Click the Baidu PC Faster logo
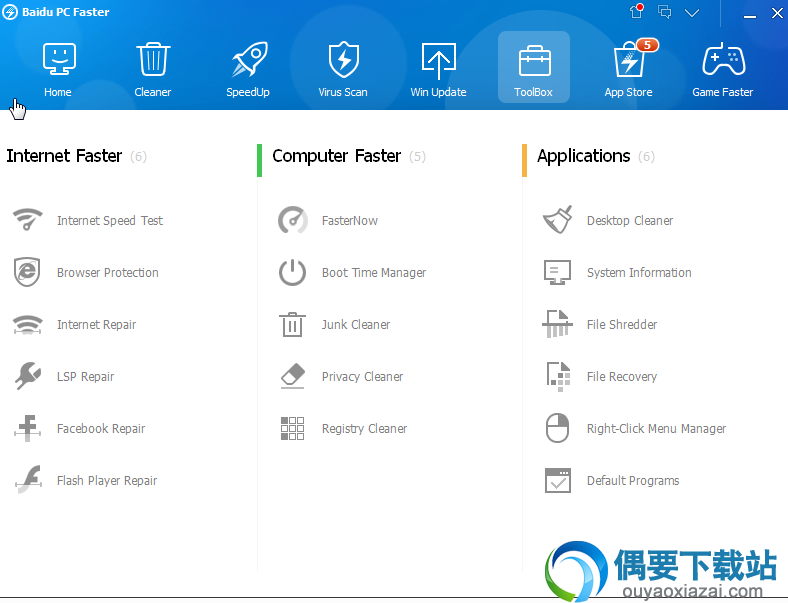This screenshot has height=603, width=788. (x=10, y=12)
